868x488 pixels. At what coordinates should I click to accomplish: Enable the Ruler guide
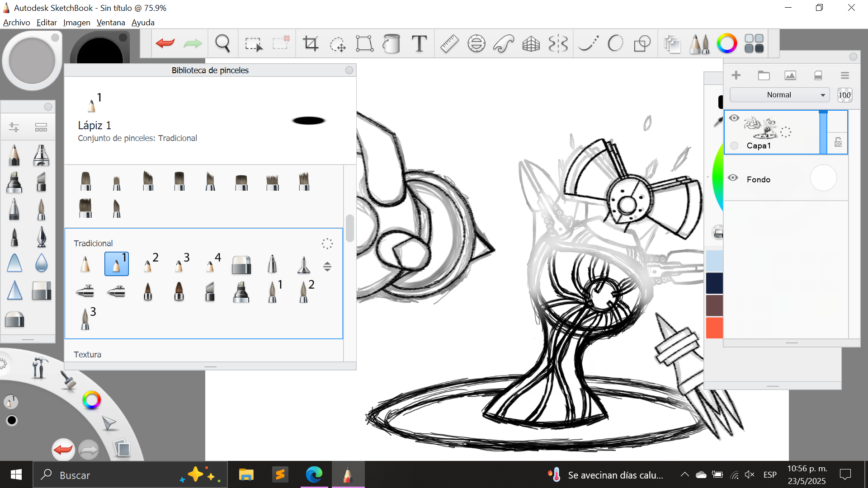click(449, 43)
